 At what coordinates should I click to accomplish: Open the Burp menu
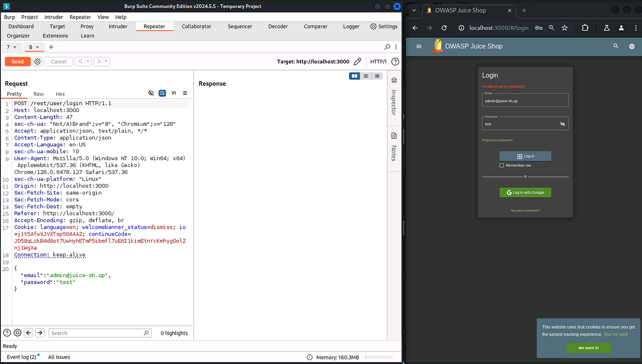[10, 17]
